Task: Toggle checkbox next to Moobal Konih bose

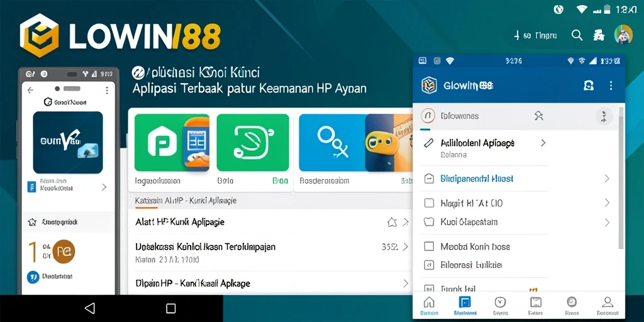Action: click(x=428, y=247)
